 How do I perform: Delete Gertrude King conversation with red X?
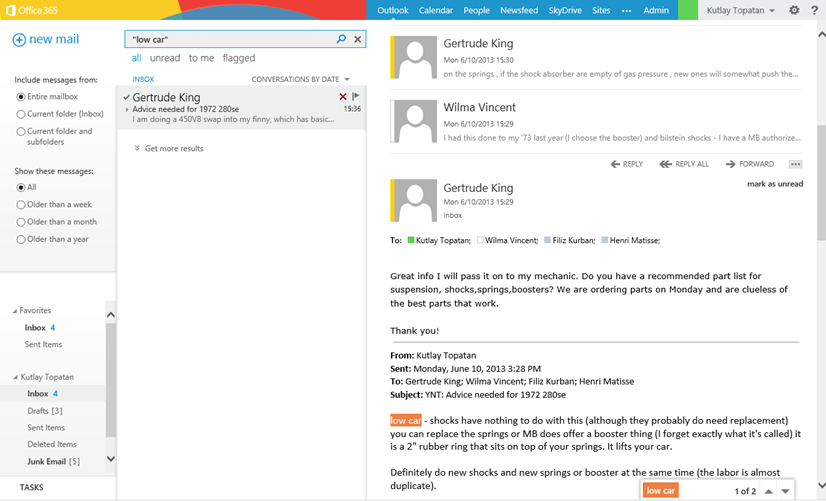pyautogui.click(x=343, y=96)
